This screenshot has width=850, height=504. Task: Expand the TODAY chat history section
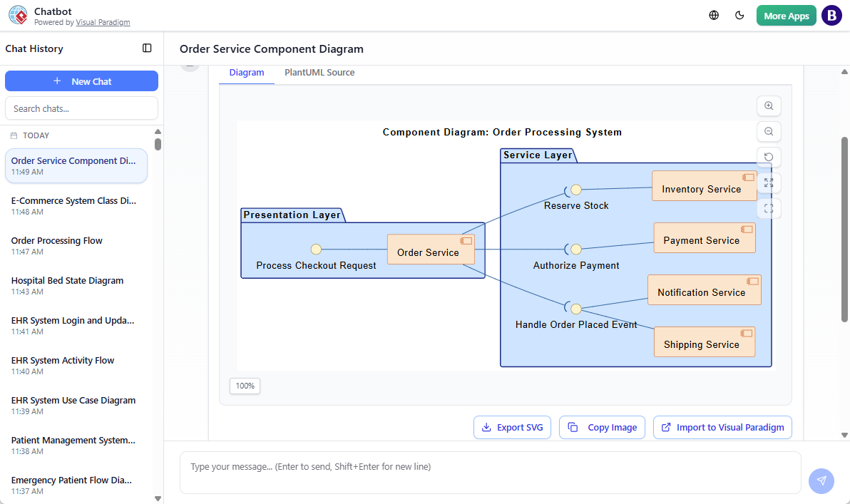36,135
